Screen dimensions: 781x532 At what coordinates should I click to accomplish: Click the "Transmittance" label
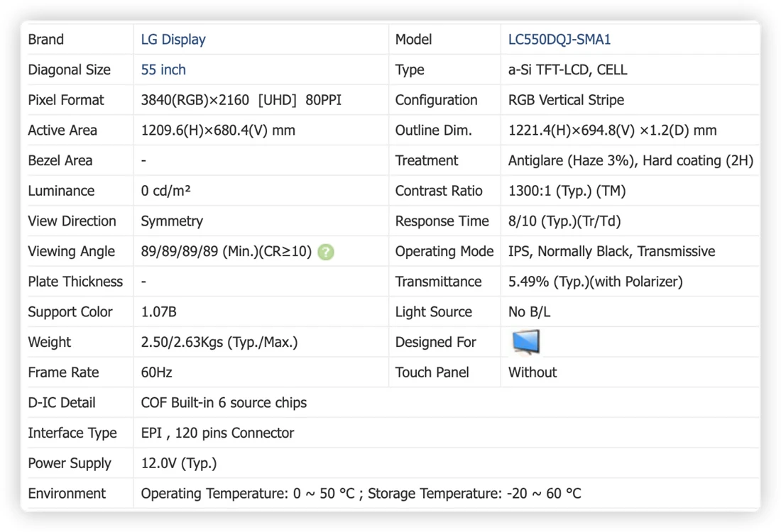[438, 282]
